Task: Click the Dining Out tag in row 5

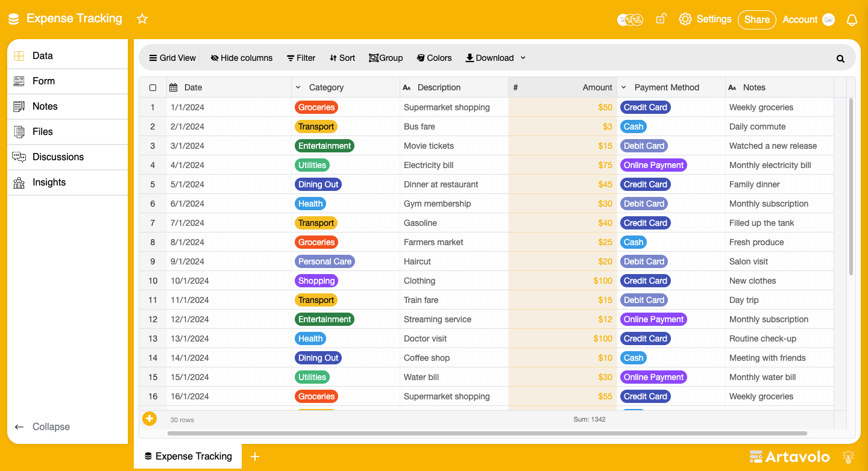Action: (x=318, y=184)
